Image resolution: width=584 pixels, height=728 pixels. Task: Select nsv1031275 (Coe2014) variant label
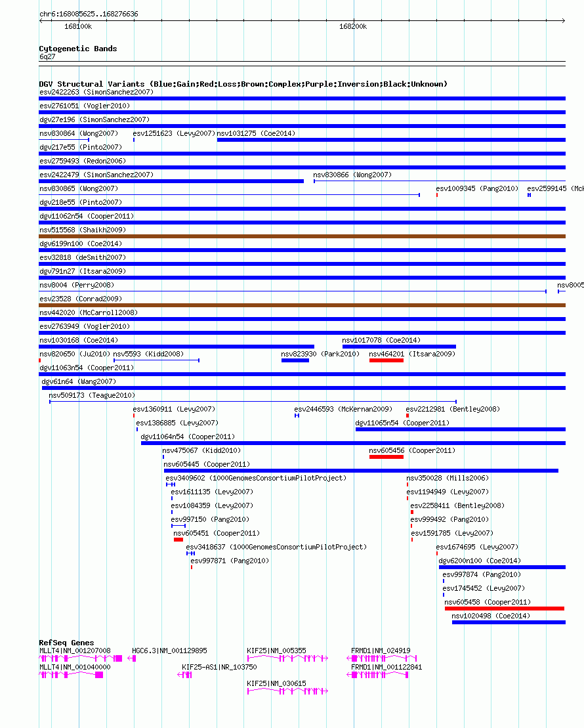coord(256,134)
